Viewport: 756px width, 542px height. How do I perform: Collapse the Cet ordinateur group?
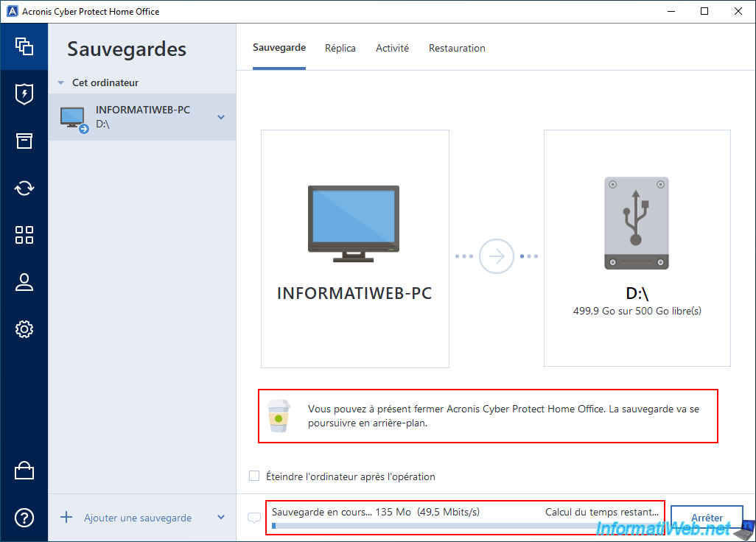pos(61,83)
